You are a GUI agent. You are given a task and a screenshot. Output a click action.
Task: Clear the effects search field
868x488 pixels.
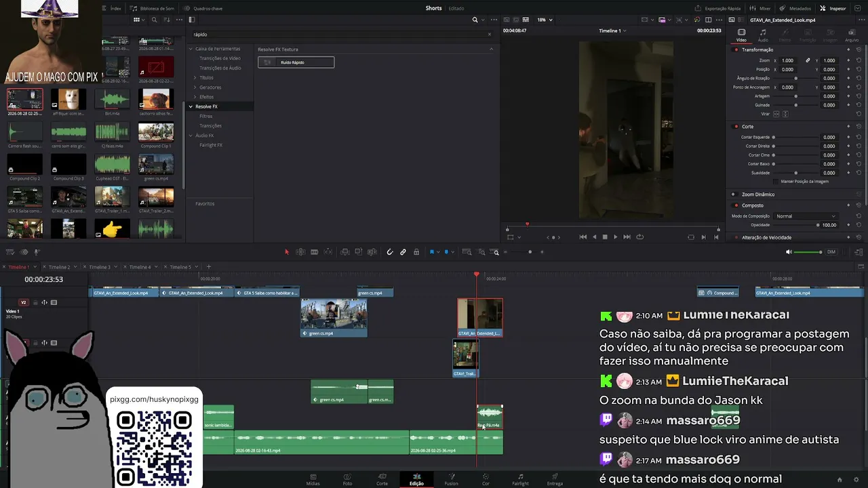pos(490,35)
